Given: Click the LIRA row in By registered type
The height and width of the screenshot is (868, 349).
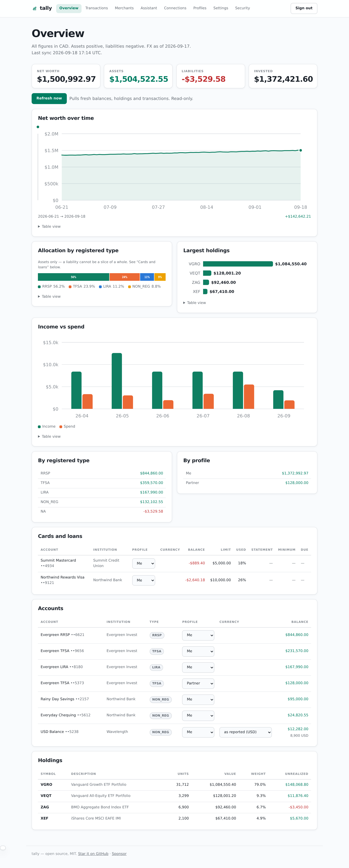Looking at the screenshot, I should pyautogui.click(x=102, y=493).
